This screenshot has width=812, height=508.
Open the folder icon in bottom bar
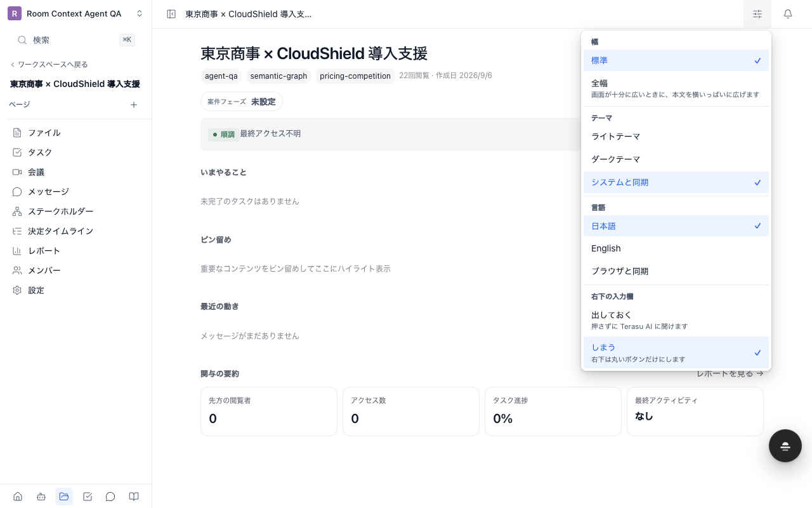pos(64,497)
